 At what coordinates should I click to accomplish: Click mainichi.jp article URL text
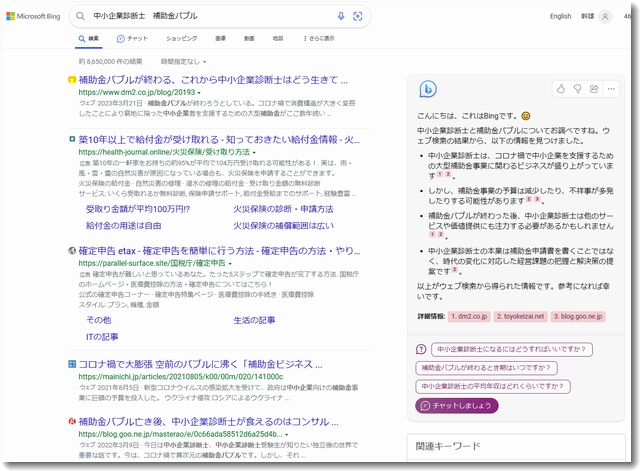coord(180,377)
